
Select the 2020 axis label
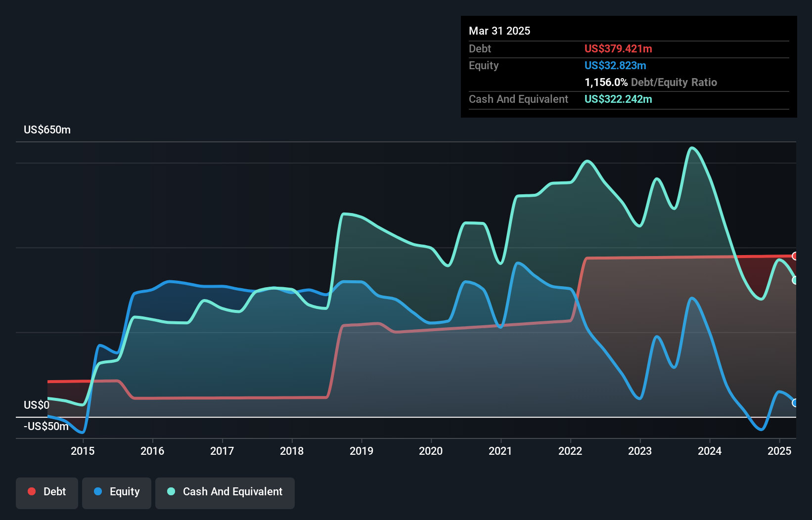pyautogui.click(x=431, y=451)
